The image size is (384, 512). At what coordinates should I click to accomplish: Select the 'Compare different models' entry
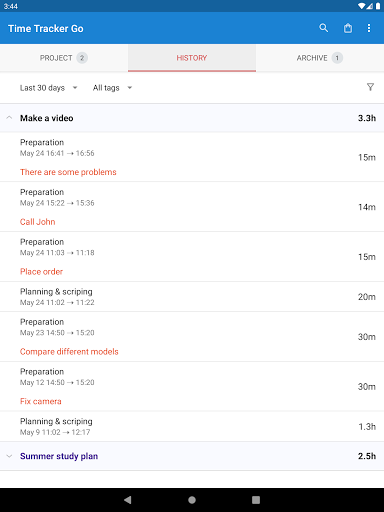pos(192,337)
